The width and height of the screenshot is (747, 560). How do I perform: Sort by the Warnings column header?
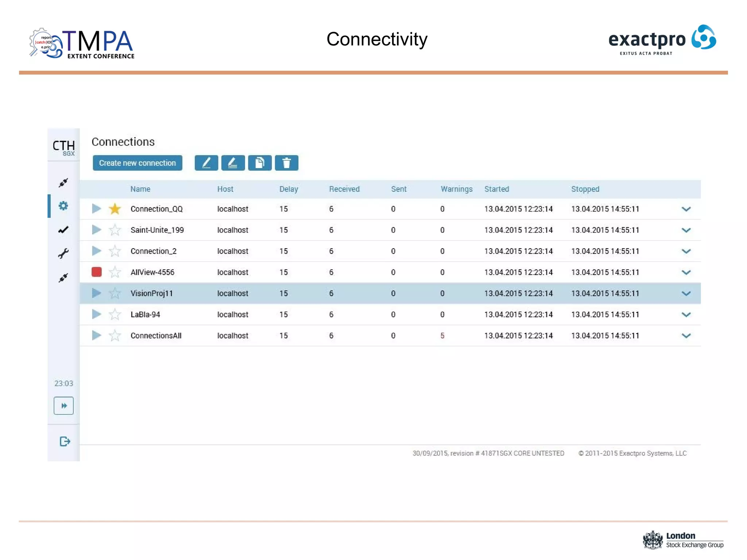456,189
